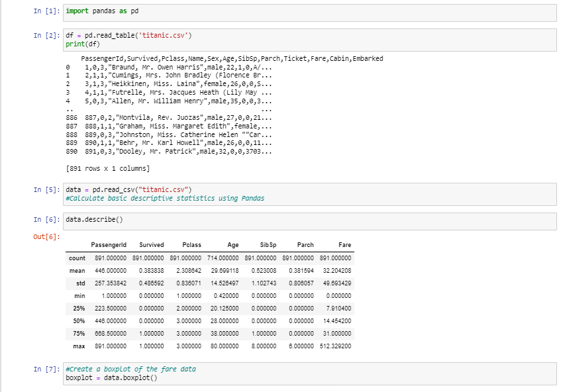Click the green descriptive statistics comment
The image size is (563, 392).
[166, 197]
